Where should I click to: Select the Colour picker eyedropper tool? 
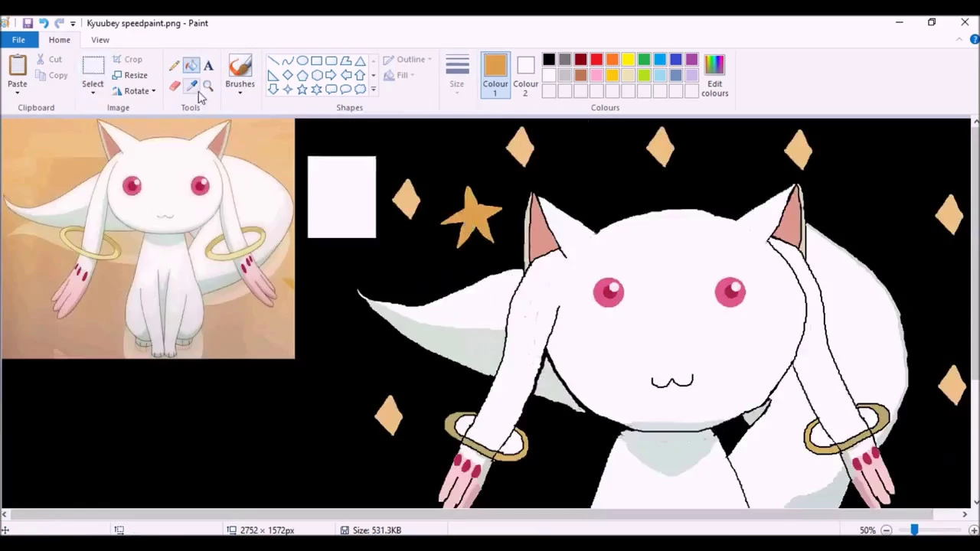click(191, 86)
